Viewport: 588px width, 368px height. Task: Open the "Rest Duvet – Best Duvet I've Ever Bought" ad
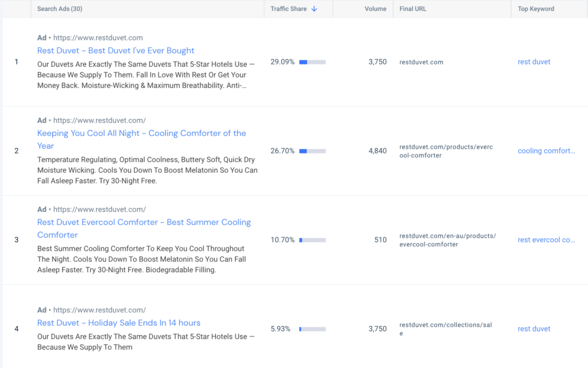pos(115,51)
